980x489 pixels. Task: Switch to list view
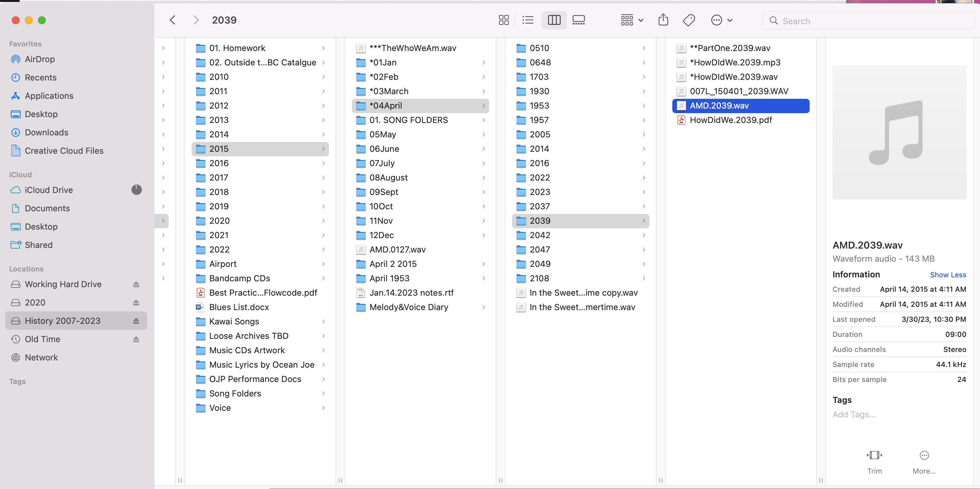pos(528,20)
